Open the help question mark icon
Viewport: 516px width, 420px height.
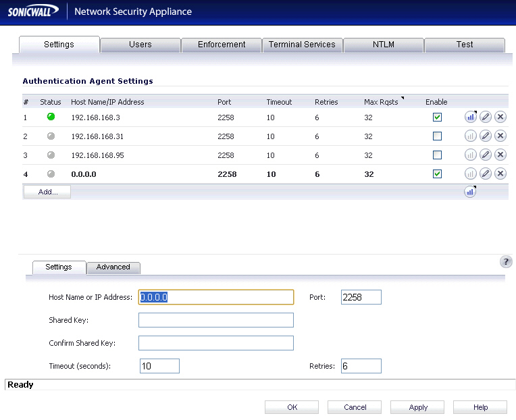point(505,262)
